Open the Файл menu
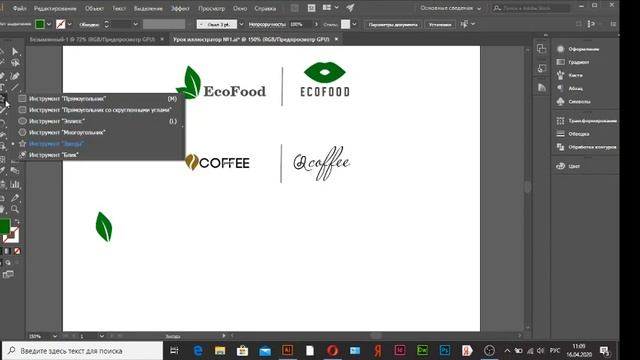 (x=19, y=8)
